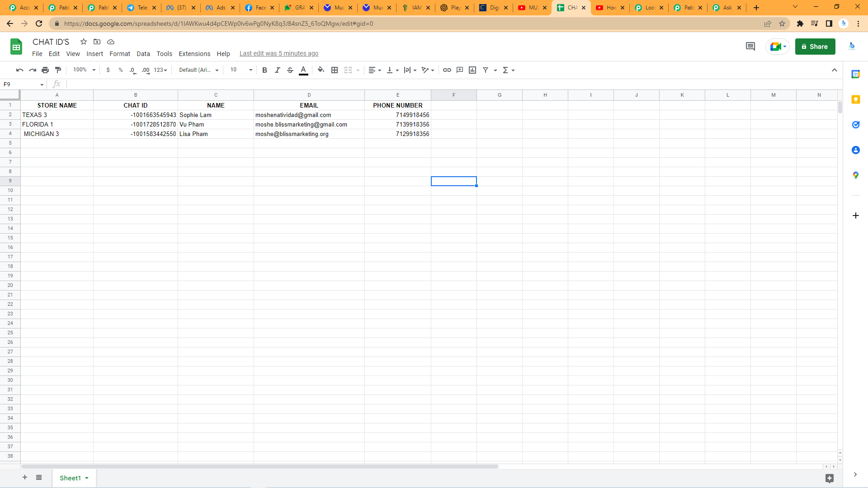The image size is (868, 488).
Task: Click the Explore button
Action: coord(830,478)
